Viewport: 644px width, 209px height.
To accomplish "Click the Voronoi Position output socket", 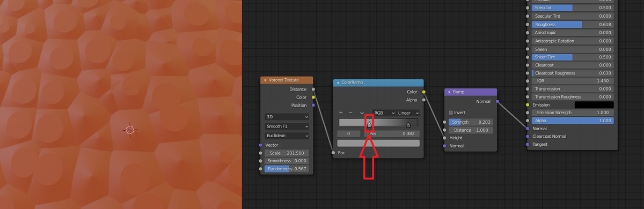I will [x=313, y=105].
